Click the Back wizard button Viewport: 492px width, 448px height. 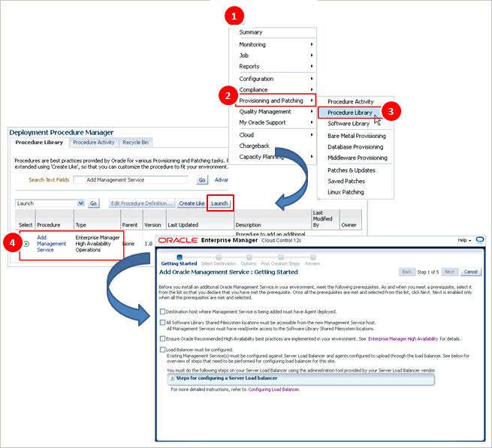coord(406,272)
